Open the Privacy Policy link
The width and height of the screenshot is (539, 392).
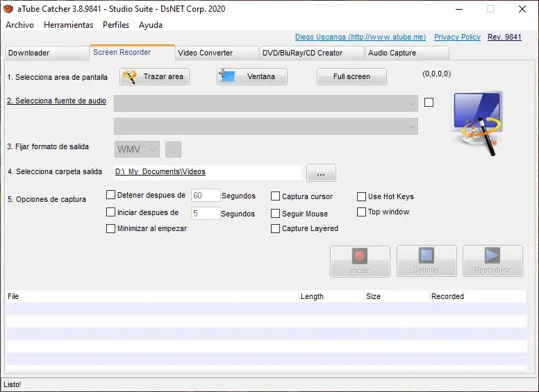pyautogui.click(x=457, y=37)
